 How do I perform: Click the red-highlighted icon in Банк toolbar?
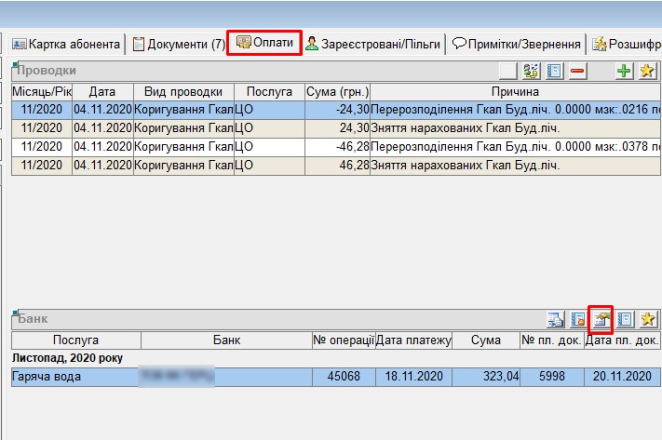pyautogui.click(x=601, y=319)
